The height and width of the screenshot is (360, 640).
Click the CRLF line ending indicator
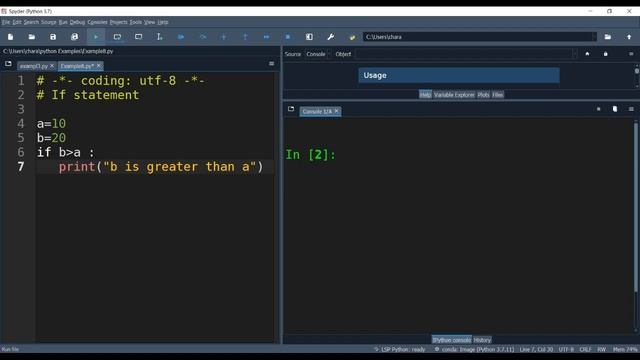pyautogui.click(x=585, y=349)
